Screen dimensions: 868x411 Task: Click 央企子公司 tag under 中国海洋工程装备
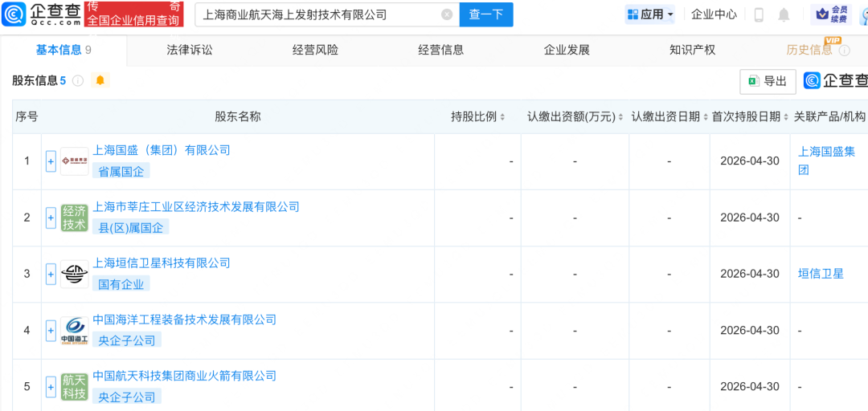127,340
